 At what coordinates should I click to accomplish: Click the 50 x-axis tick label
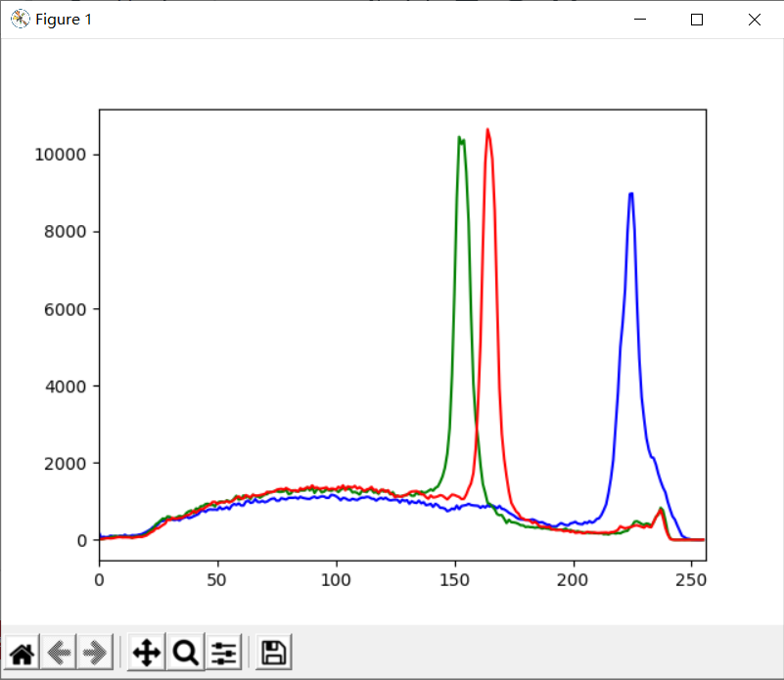point(217,578)
